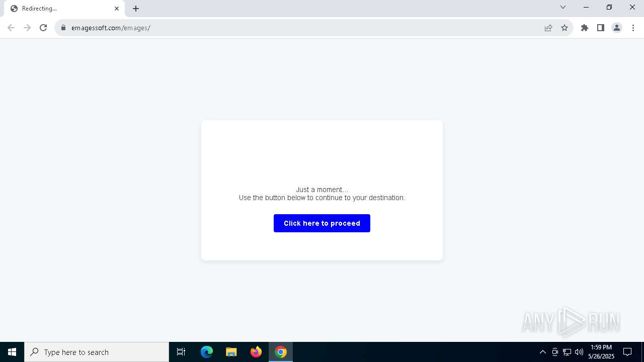Click the blue "Click here to proceed" button
The image size is (644, 362).
pos(322,223)
